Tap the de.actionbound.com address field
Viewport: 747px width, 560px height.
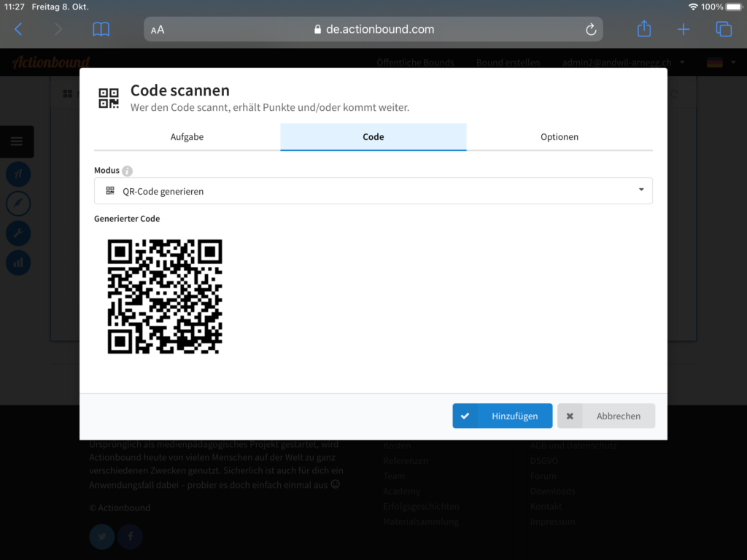point(373,29)
